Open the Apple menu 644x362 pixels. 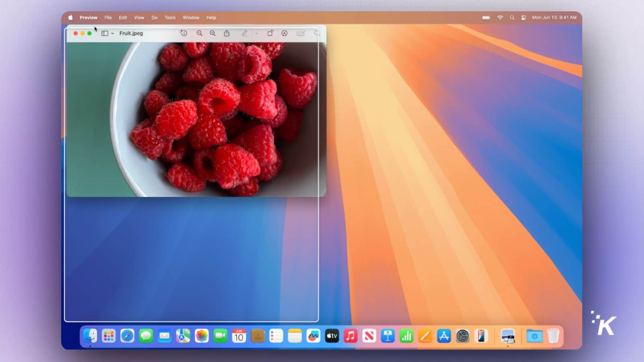tap(70, 18)
